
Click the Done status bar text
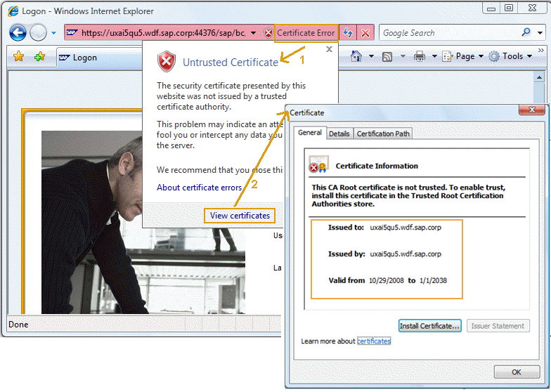click(x=18, y=325)
